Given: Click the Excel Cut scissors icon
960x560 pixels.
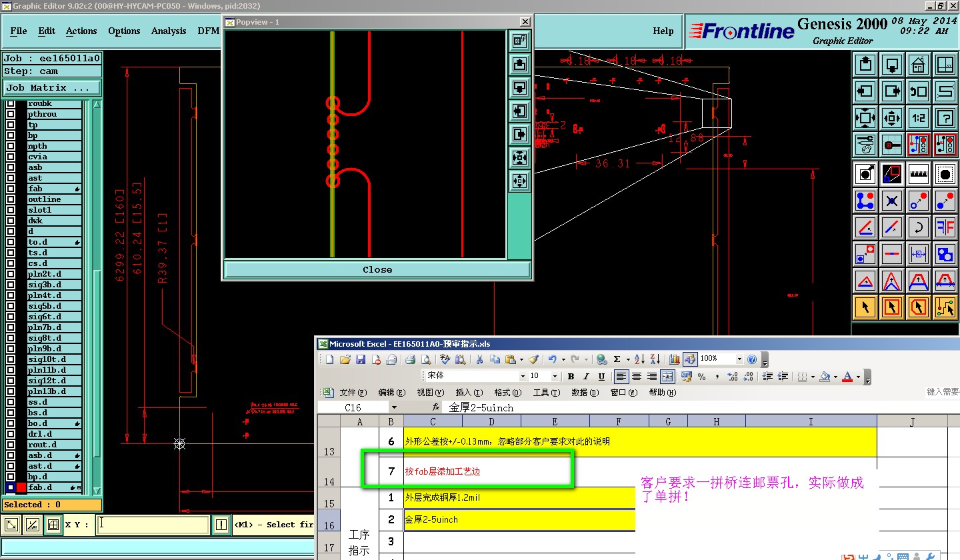Looking at the screenshot, I should click(479, 359).
